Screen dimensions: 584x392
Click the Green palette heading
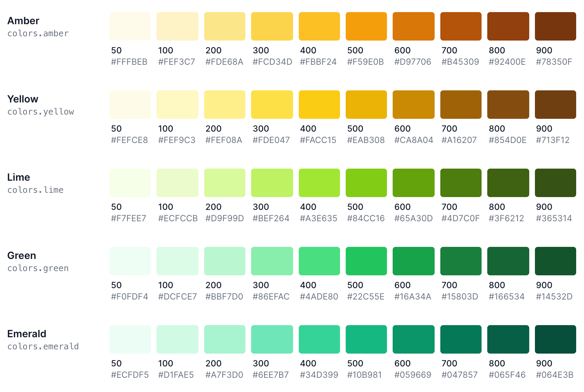[x=22, y=255]
